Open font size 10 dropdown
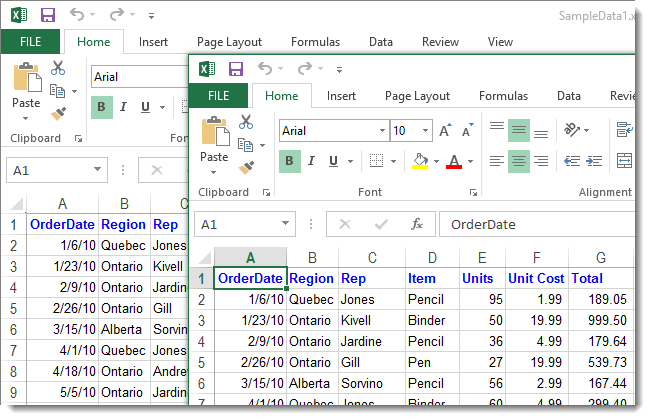 427,131
